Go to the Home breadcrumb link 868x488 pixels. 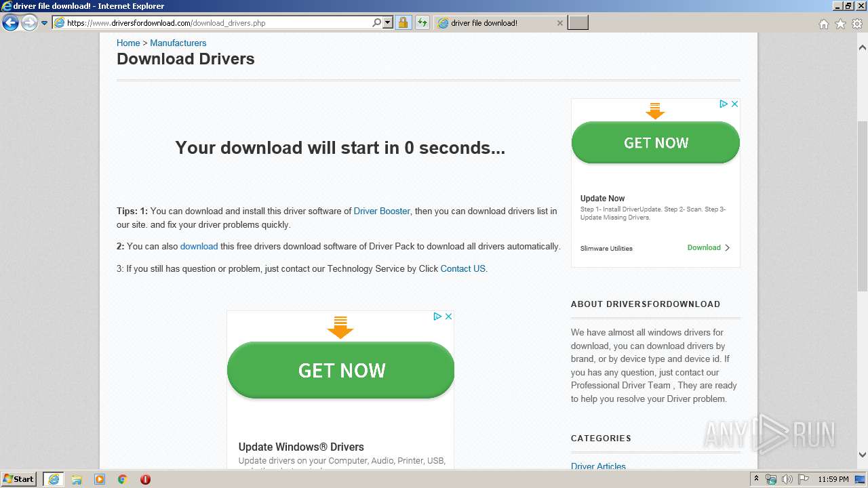[128, 43]
